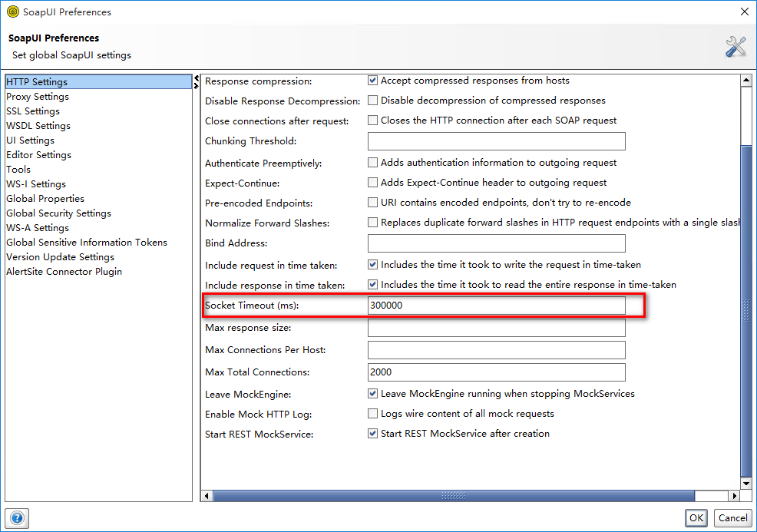This screenshot has height=532, width=757.
Task: Click the horizontal scrollbar right arrow
Action: click(x=734, y=496)
